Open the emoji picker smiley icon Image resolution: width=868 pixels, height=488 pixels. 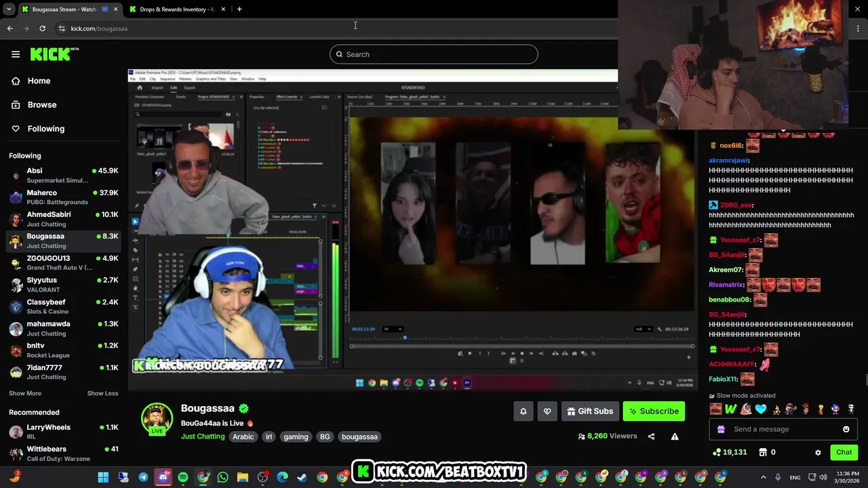[846, 429]
